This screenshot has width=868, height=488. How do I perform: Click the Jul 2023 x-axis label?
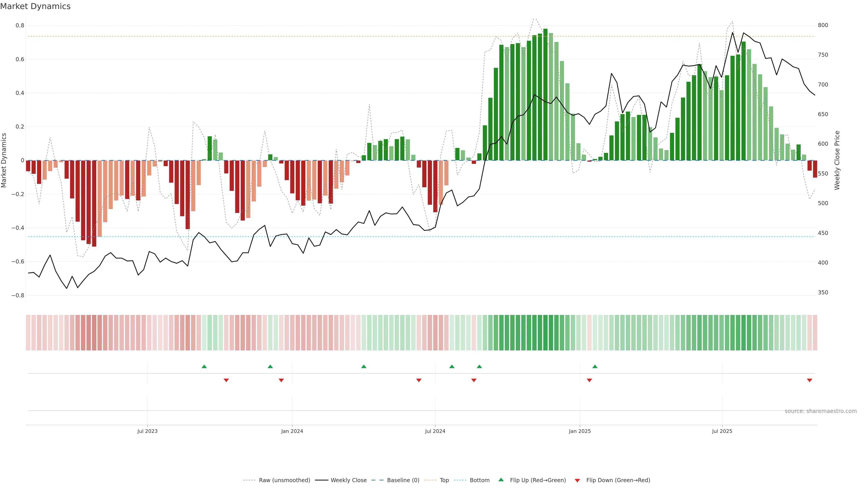point(147,431)
